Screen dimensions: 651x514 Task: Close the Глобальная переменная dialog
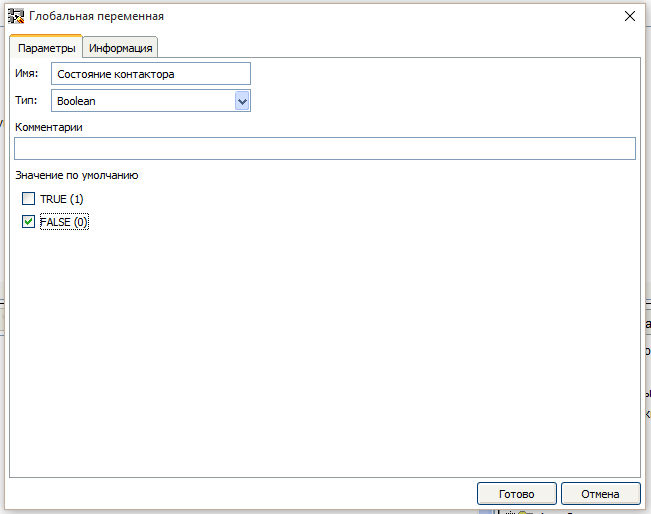pyautogui.click(x=630, y=16)
